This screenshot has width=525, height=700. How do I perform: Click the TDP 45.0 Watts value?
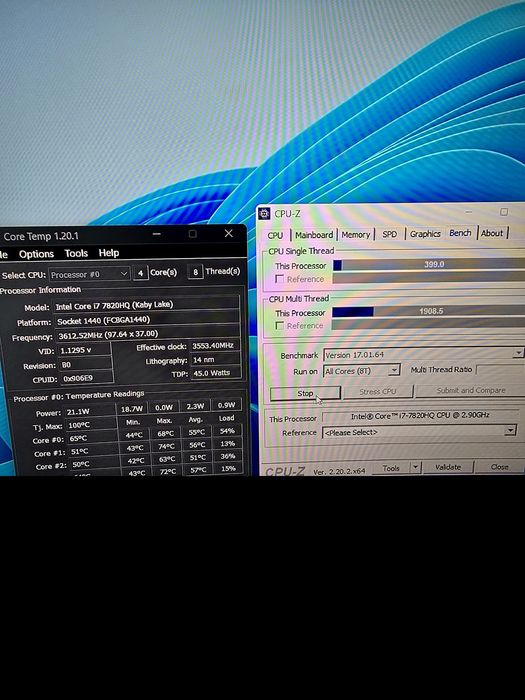(x=217, y=373)
